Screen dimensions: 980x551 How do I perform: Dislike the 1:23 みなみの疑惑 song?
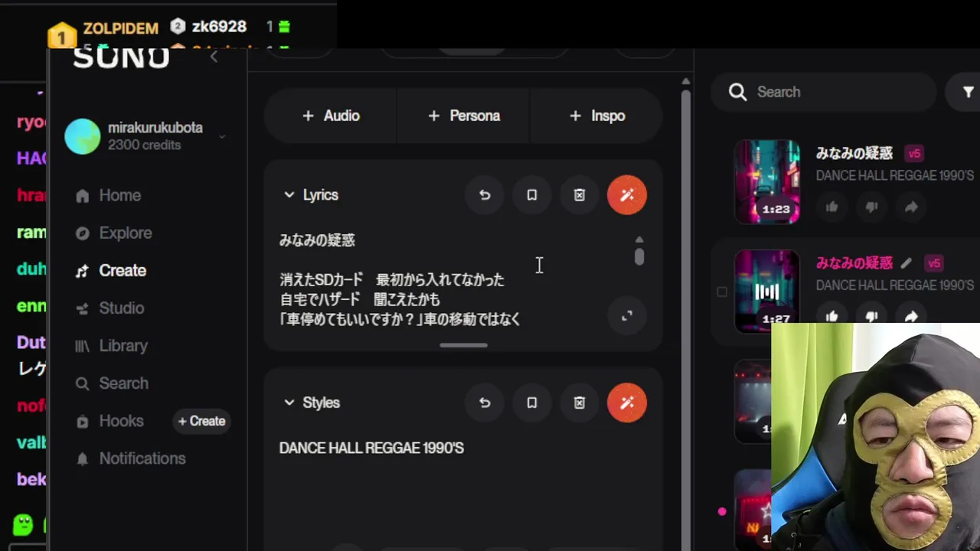871,207
